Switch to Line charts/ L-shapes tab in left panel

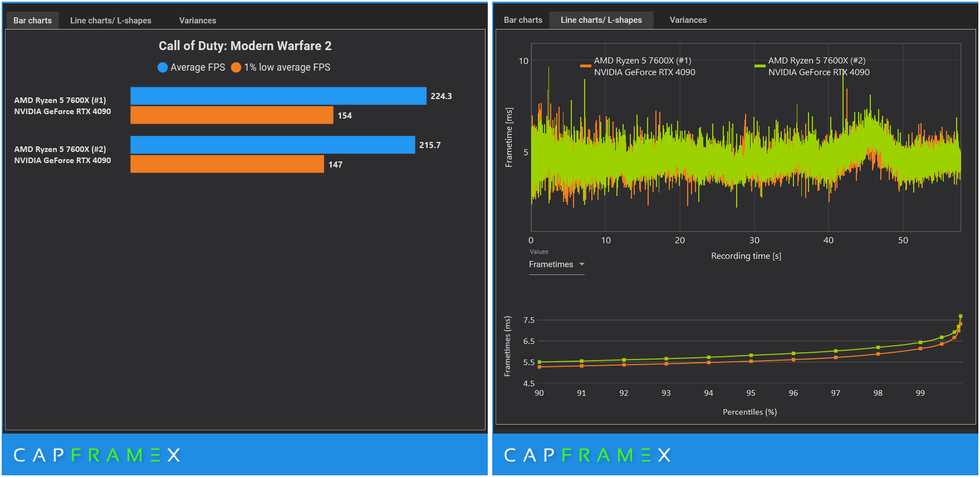click(x=111, y=20)
